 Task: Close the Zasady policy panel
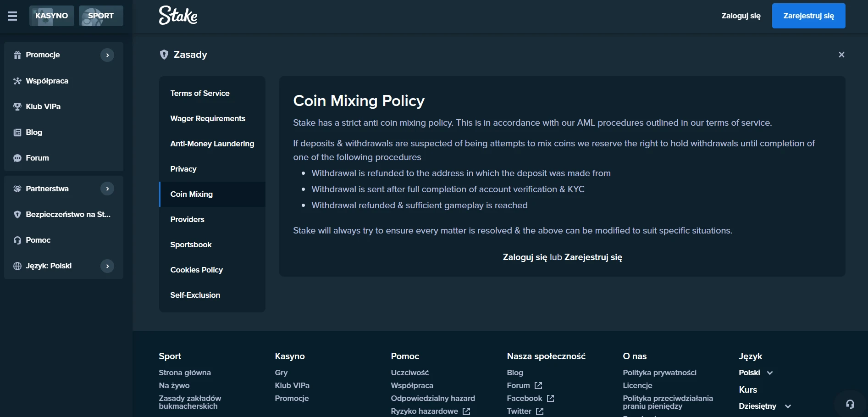click(x=841, y=55)
